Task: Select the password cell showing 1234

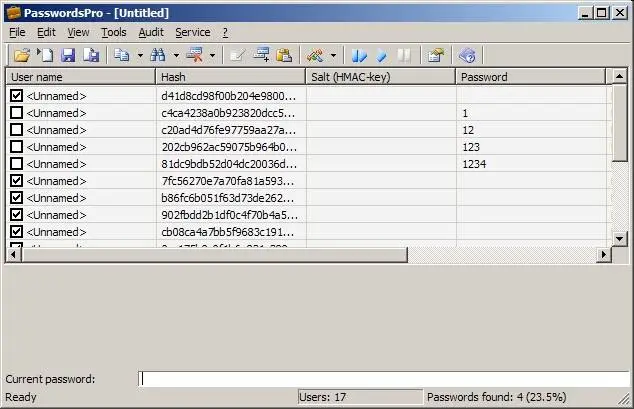Action: (x=531, y=164)
